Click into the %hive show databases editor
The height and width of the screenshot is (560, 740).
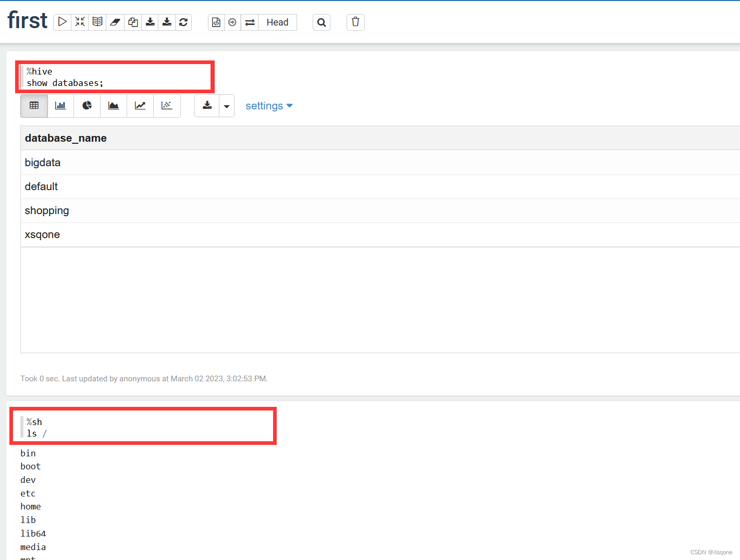(115, 77)
